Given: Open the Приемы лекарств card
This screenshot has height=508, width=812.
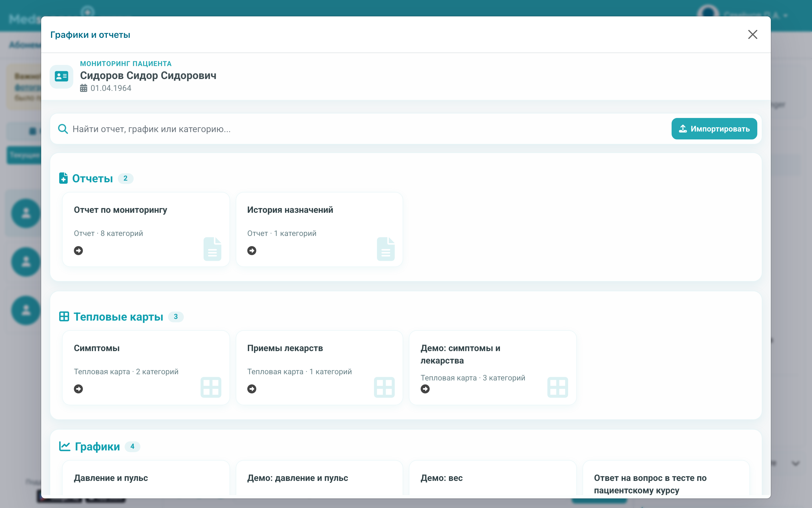Looking at the screenshot, I should tap(319, 367).
